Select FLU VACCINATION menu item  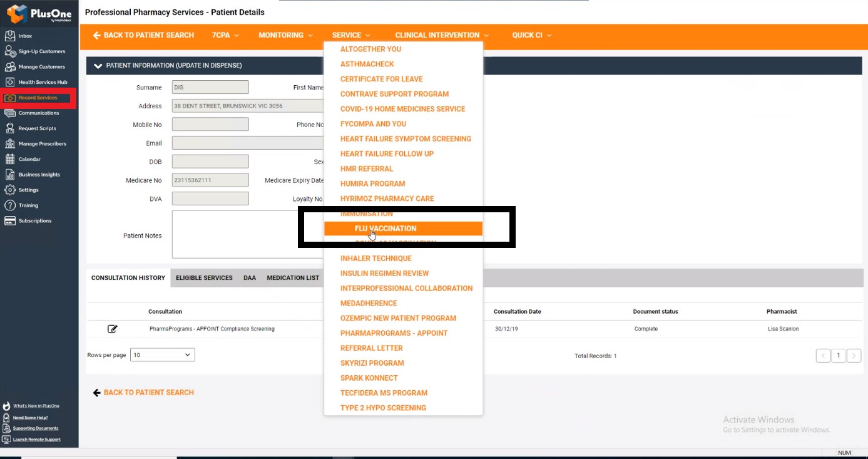click(403, 229)
